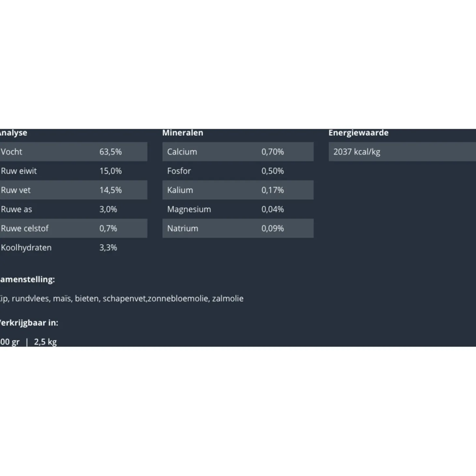The image size is (476, 476).
Task: Select the 3,3% carbohydrate value
Action: pyautogui.click(x=108, y=247)
